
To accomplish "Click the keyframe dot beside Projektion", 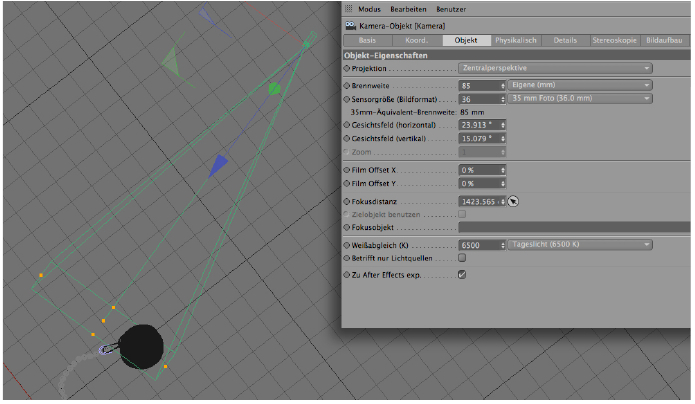I will [347, 68].
